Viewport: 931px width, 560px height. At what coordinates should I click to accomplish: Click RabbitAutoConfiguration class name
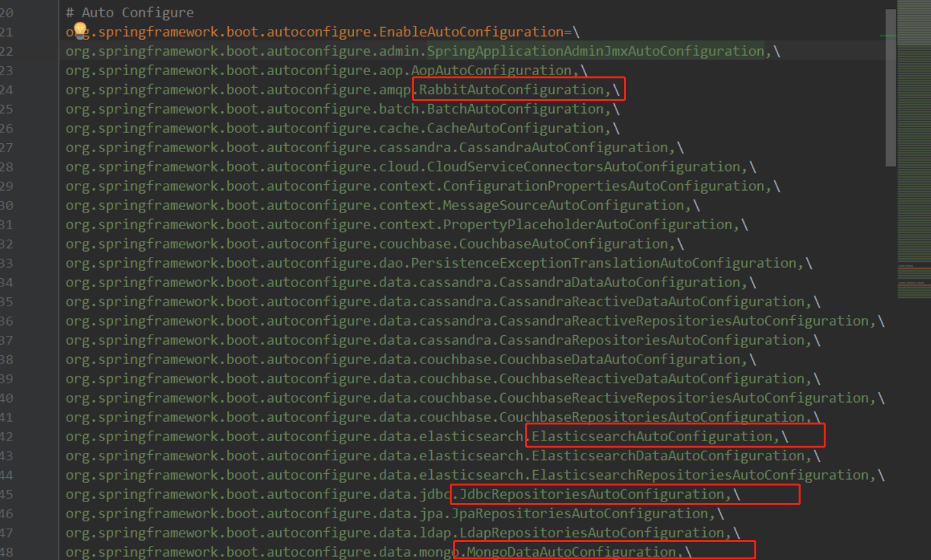pyautogui.click(x=511, y=89)
